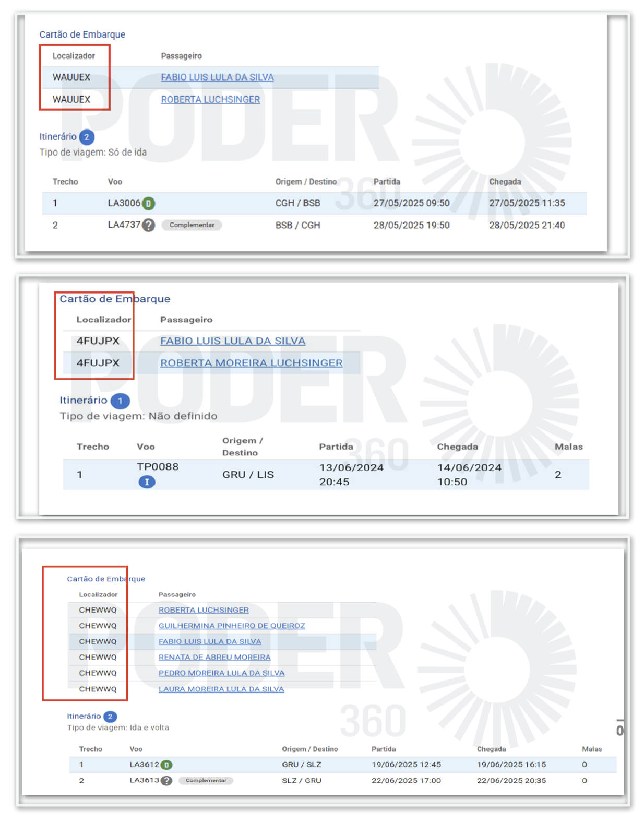The image size is (644, 821).
Task: Click the Itinerário count badge above CGH / BSB flights
Action: 87,137
